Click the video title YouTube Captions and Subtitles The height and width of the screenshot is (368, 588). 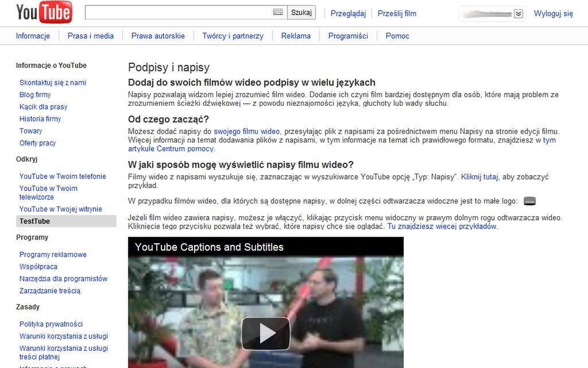pyautogui.click(x=209, y=247)
